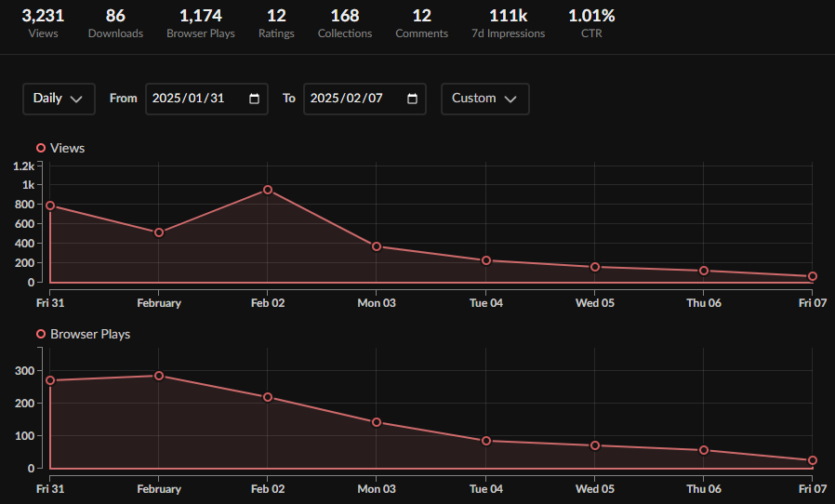Screen dimensions: 835x504
Task: Click the Views data point for Thu 06
Action: point(704,272)
